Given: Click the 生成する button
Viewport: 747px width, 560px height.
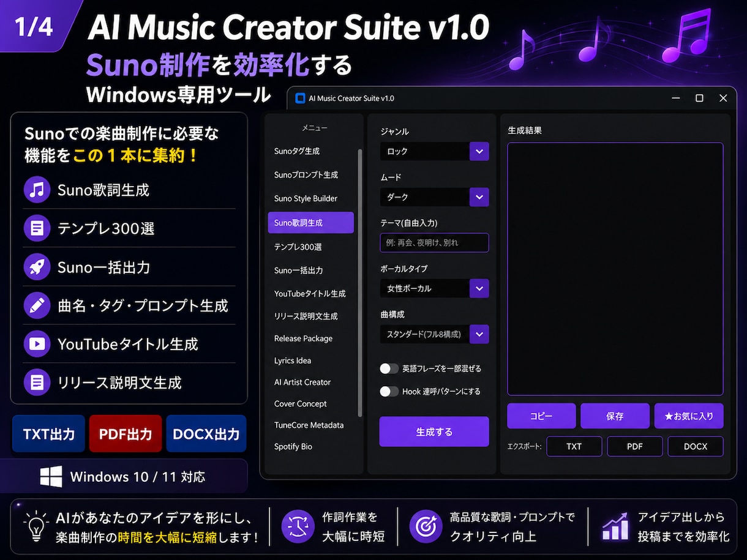Looking at the screenshot, I should tap(434, 432).
